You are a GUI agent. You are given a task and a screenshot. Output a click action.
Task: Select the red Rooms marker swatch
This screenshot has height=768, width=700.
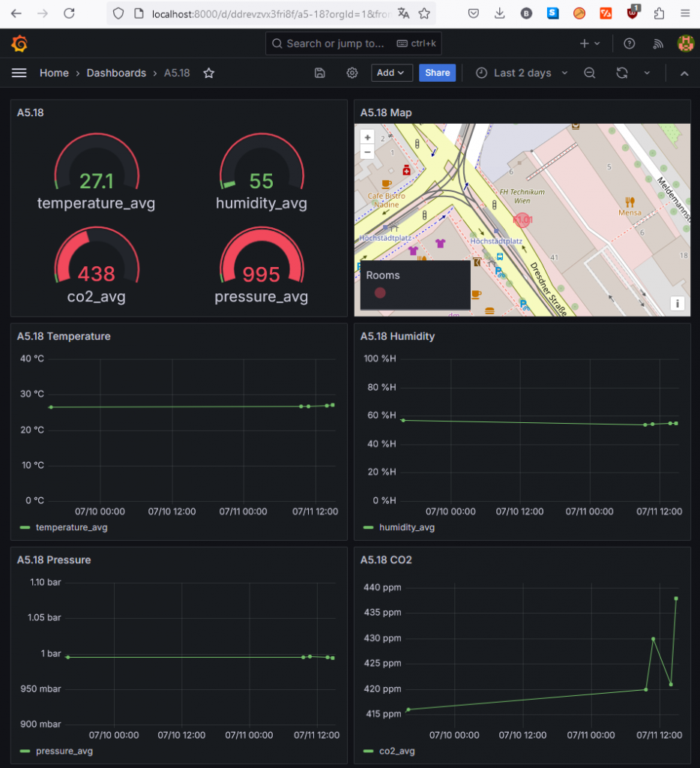[x=380, y=293]
